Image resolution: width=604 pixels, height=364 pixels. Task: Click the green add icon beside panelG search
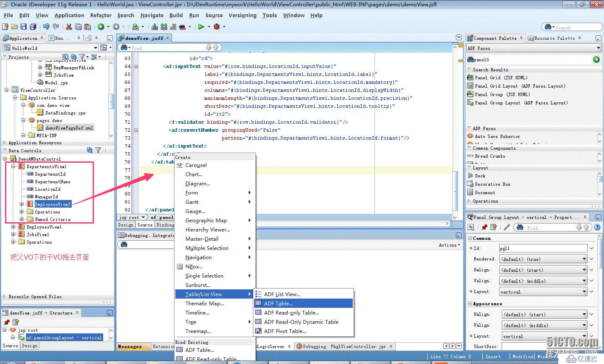point(596,60)
